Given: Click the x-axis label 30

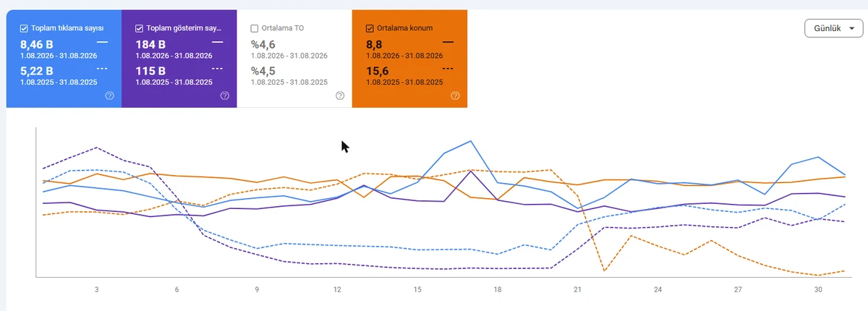Looking at the screenshot, I should tap(818, 289).
